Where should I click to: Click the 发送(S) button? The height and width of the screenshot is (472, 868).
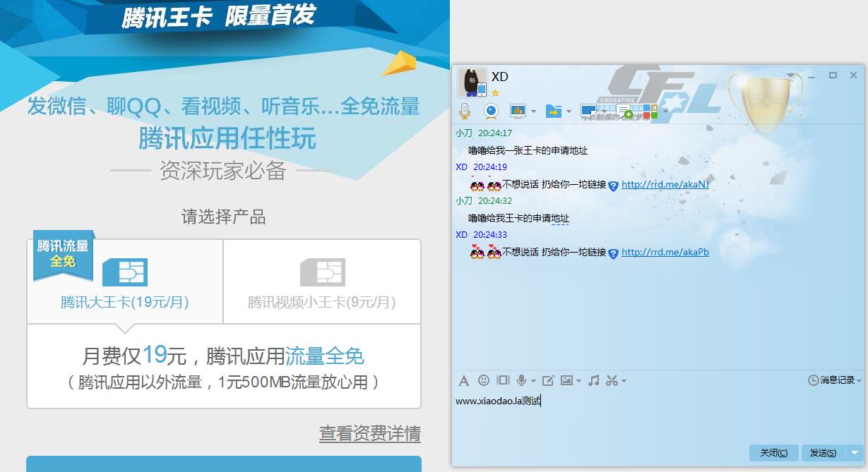(824, 453)
